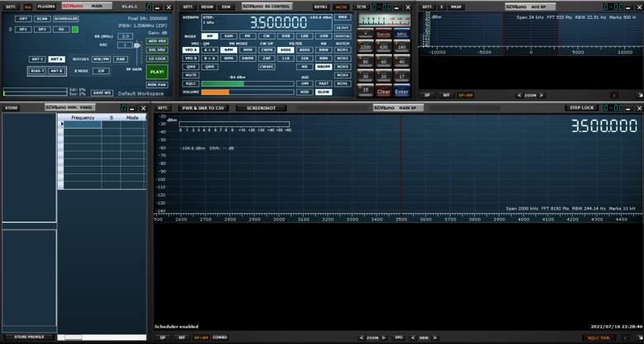Viewport: 644px width, 344px height.
Task: Click the first Frequency cell in memory table
Action: coord(83,125)
